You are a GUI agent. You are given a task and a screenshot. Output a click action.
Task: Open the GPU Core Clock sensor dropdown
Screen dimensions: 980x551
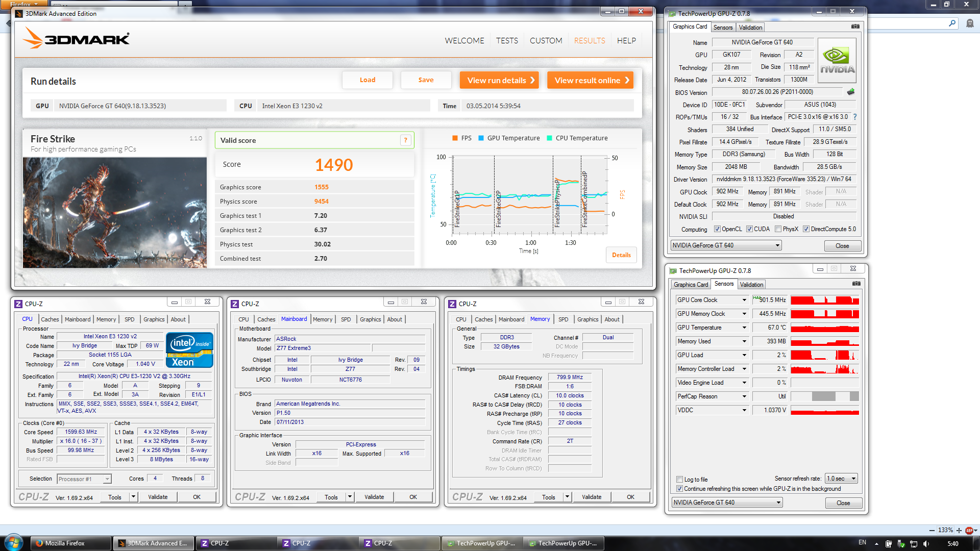point(744,300)
